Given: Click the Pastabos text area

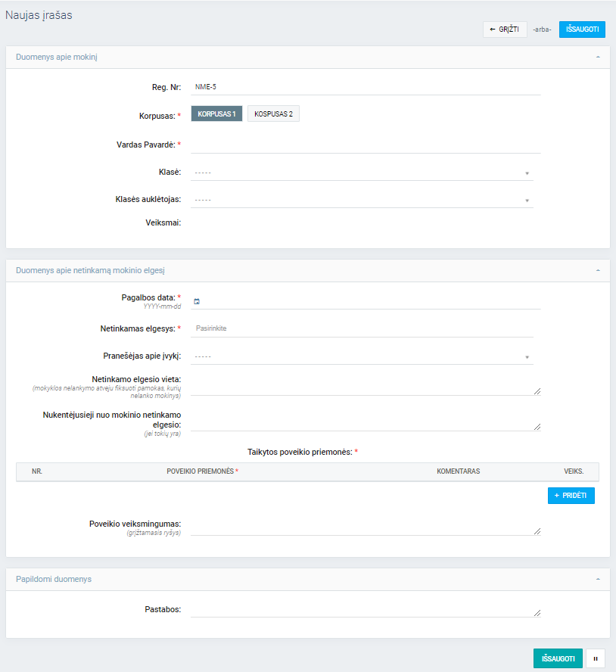Looking at the screenshot, I should 366,609.
